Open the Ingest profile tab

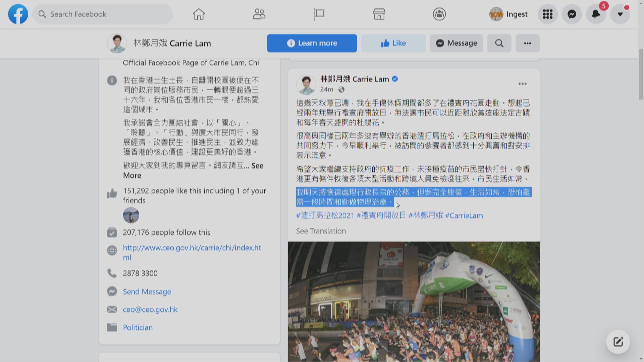508,14
